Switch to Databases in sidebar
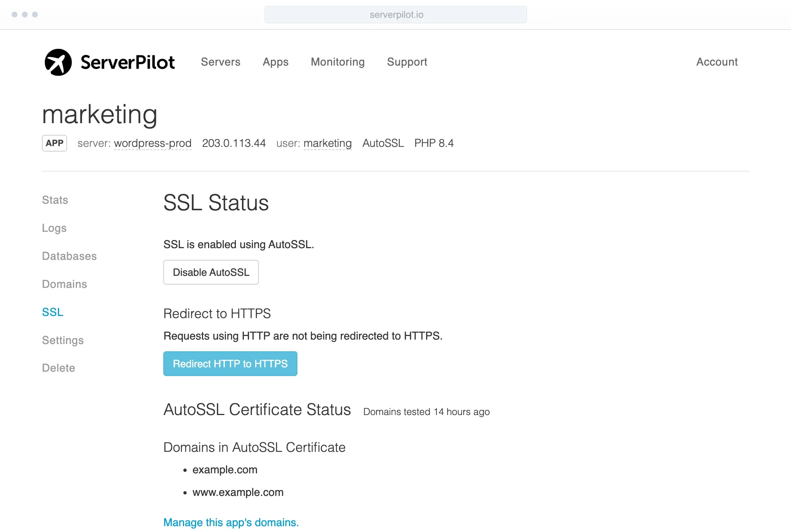This screenshot has width=791, height=532. click(69, 256)
